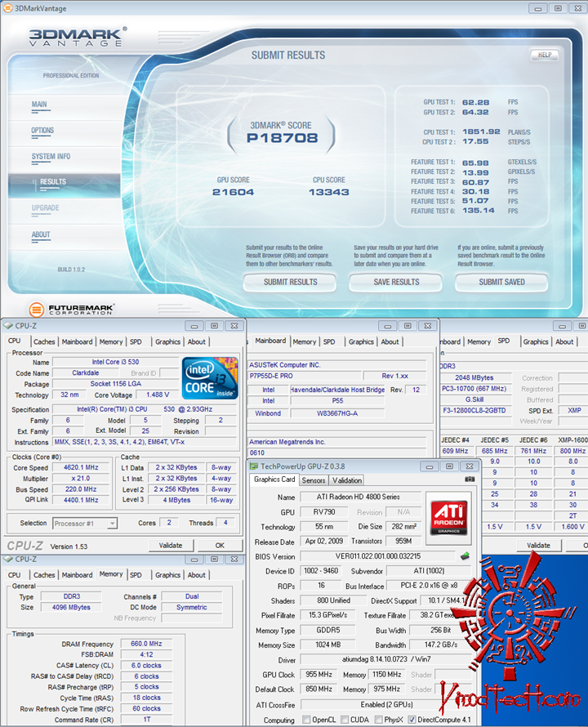Switch to the Sensors tab in GPU-Z
Viewport: 588px width, 727px height.
pos(314,480)
